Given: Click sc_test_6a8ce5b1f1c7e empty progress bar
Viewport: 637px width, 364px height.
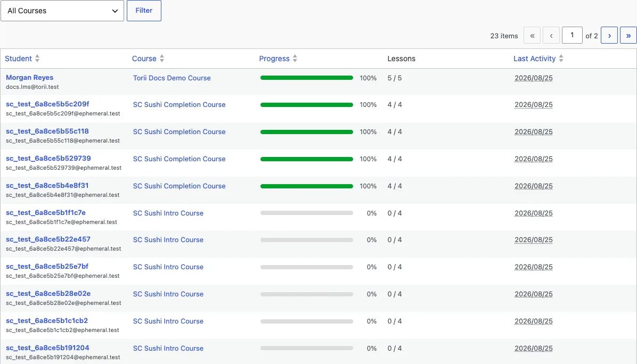Looking at the screenshot, I should coord(307,213).
